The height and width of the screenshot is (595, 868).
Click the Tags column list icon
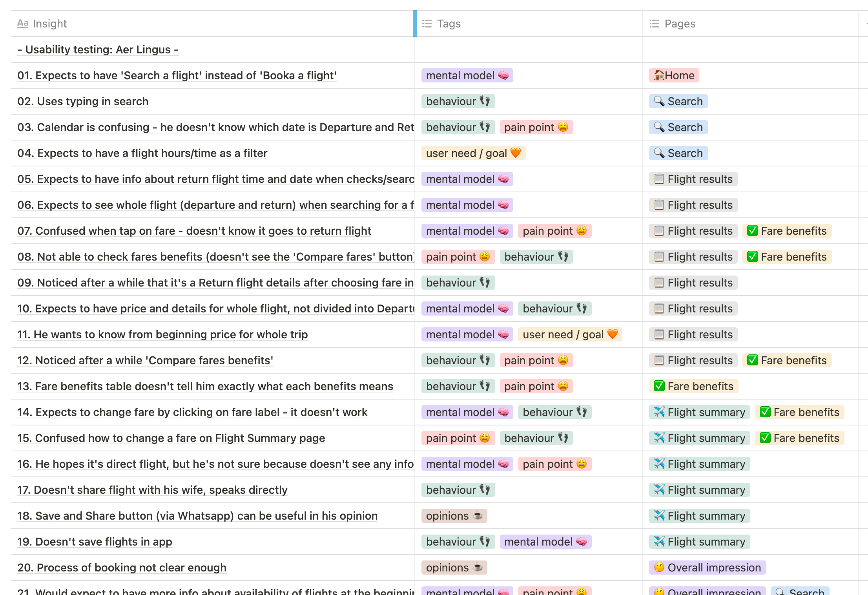click(427, 24)
